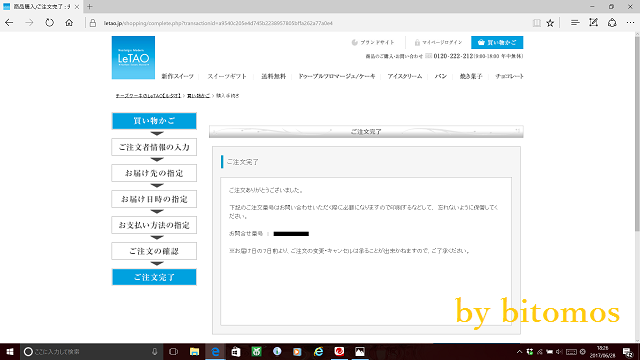
Task: Click the browser Forward arrow
Action: (x=29, y=23)
